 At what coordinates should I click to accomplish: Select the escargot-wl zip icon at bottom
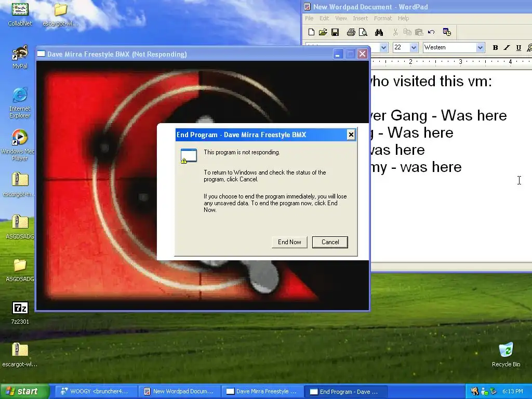pyautogui.click(x=20, y=355)
